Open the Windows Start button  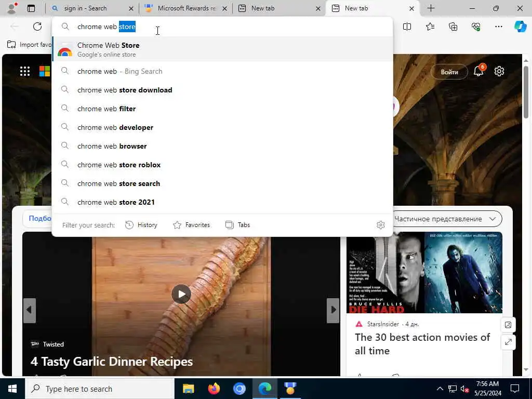[x=12, y=389]
